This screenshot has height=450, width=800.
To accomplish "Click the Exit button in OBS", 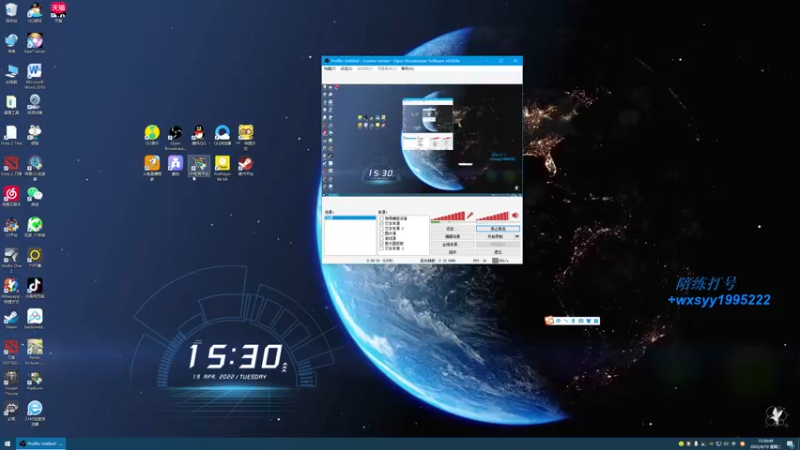I will (498, 252).
